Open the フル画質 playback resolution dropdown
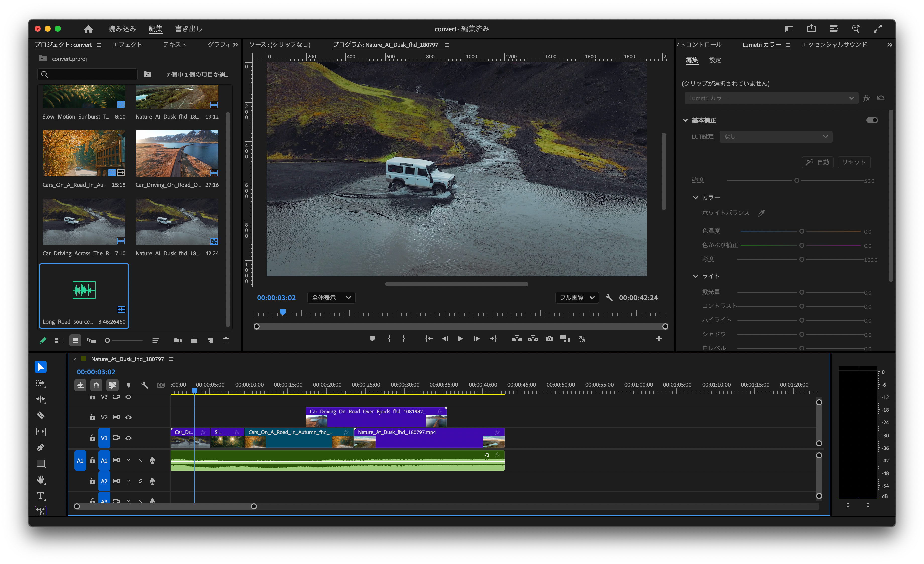This screenshot has height=564, width=924. click(x=577, y=298)
